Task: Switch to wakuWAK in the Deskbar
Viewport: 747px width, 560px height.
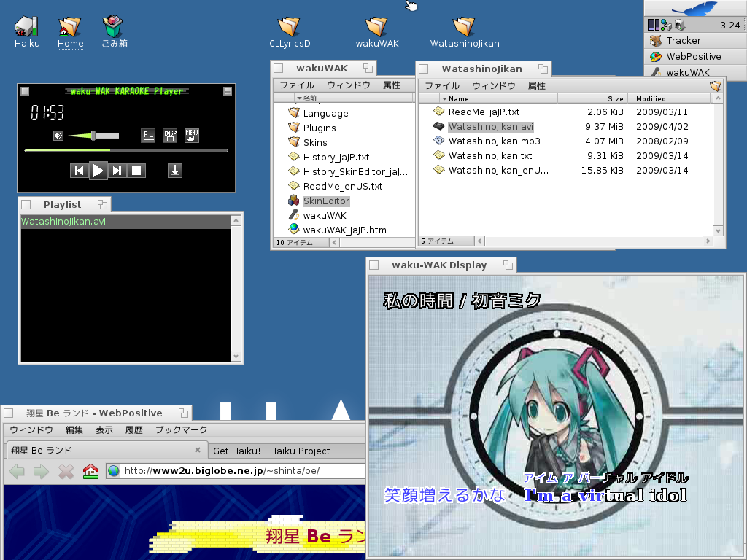Action: [x=695, y=72]
